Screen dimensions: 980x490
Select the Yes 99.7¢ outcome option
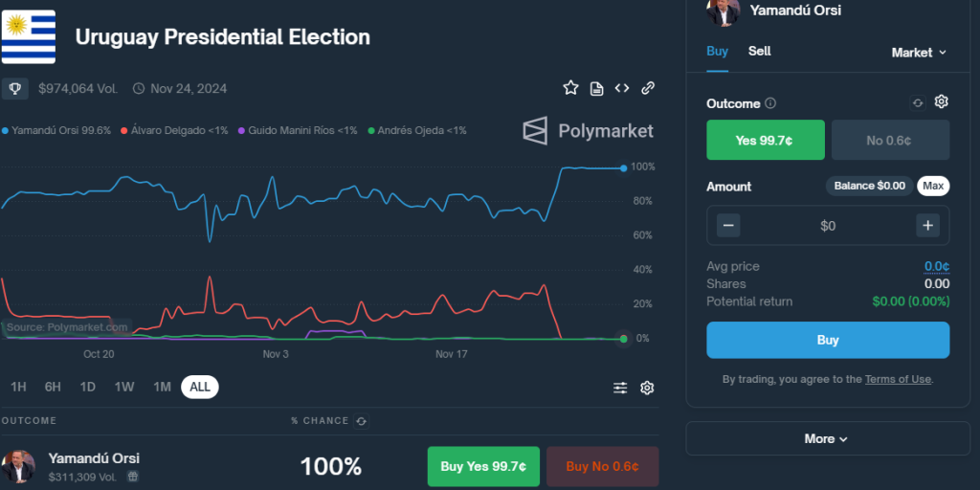765,141
